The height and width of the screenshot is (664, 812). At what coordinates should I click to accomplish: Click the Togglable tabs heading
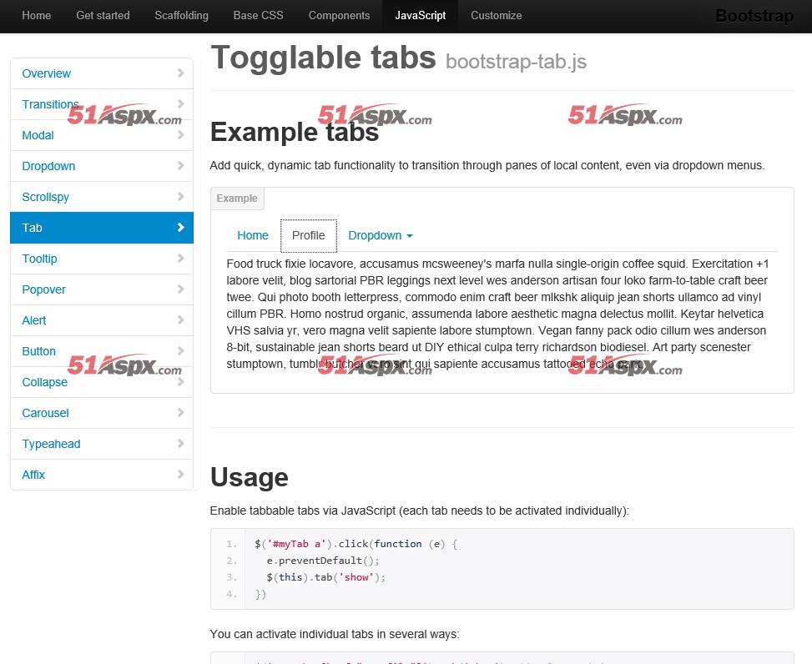[x=324, y=58]
